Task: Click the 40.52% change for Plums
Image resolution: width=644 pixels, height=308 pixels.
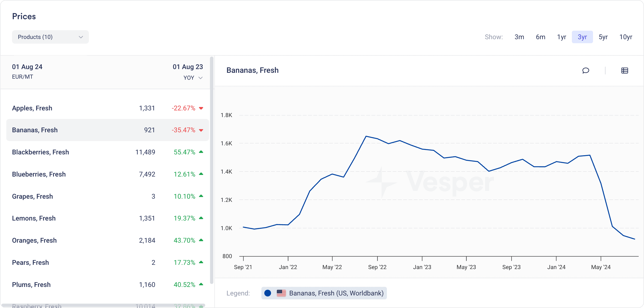Action: [184, 285]
